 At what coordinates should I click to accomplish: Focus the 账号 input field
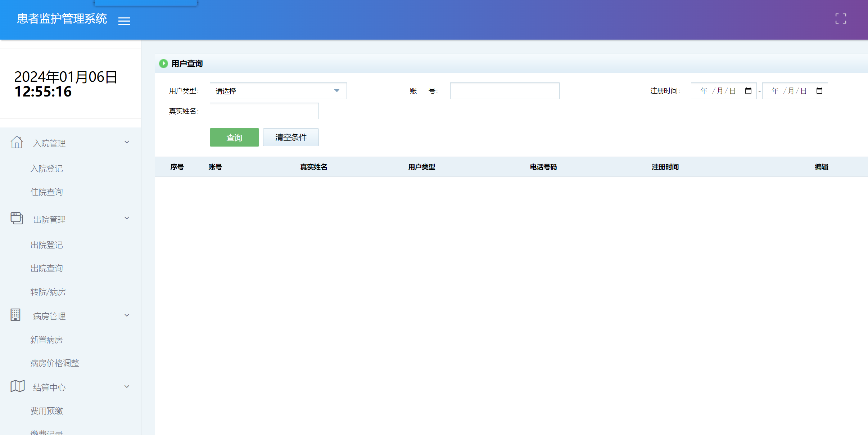click(x=505, y=91)
